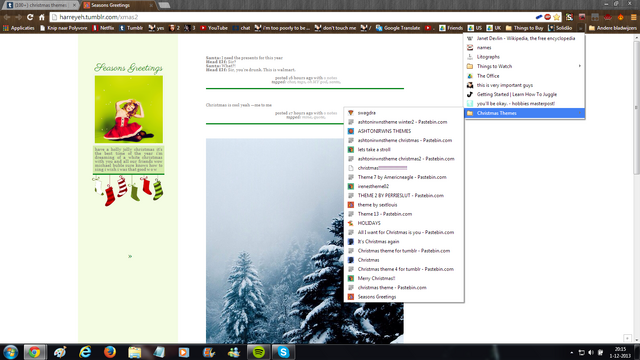The height and width of the screenshot is (360, 640).
Task: Launch Internet Explorer from the taskbar
Action: [x=85, y=352]
